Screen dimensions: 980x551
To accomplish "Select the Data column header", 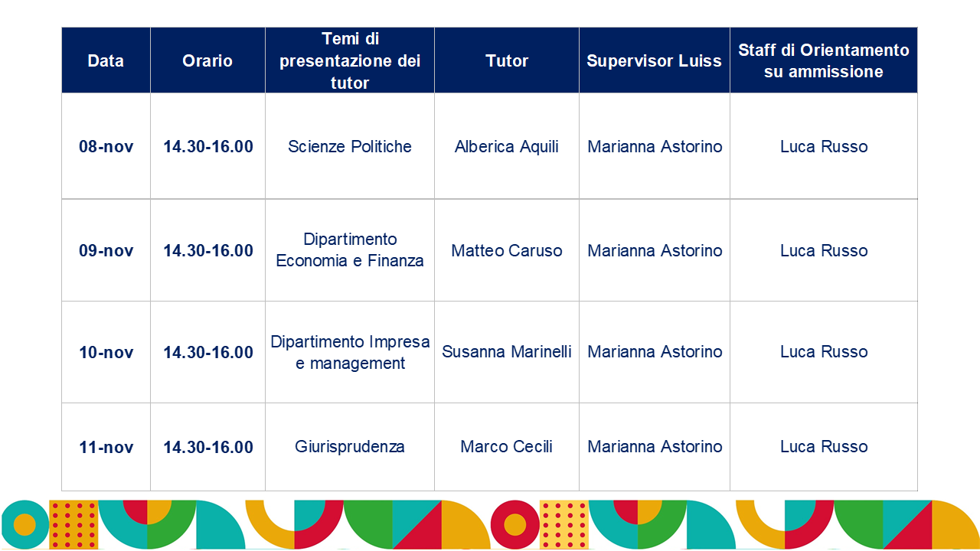I will click(x=106, y=60).
